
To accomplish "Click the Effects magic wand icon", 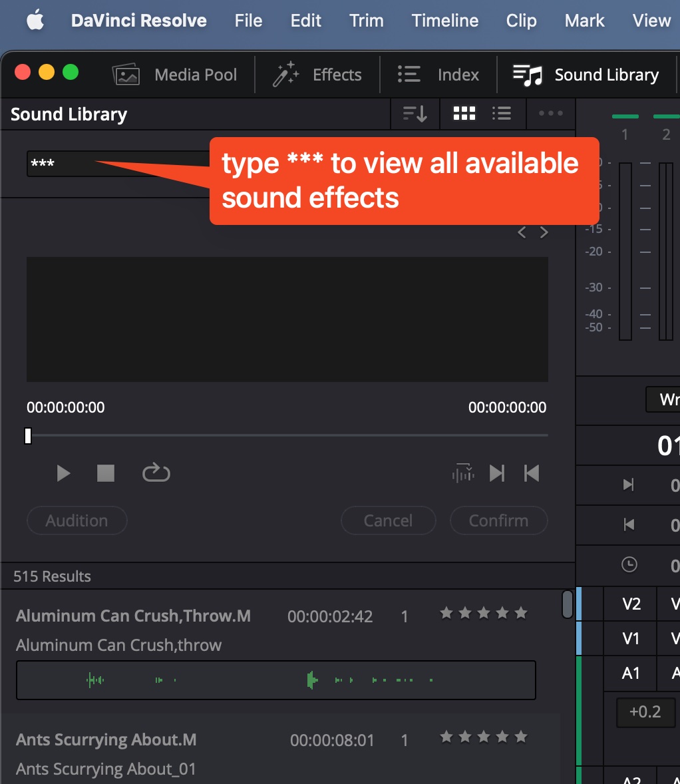I will pyautogui.click(x=285, y=75).
